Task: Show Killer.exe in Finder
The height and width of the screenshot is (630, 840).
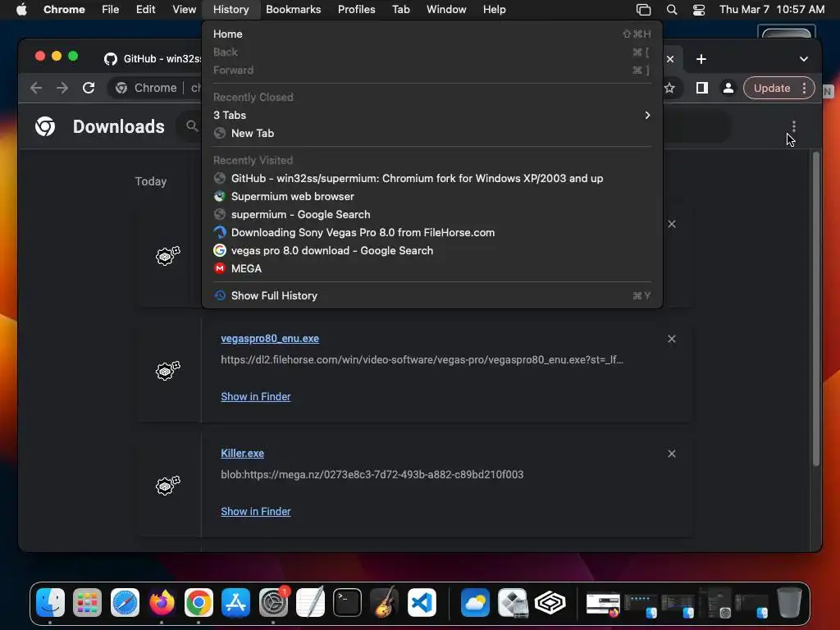Action: 256,512
